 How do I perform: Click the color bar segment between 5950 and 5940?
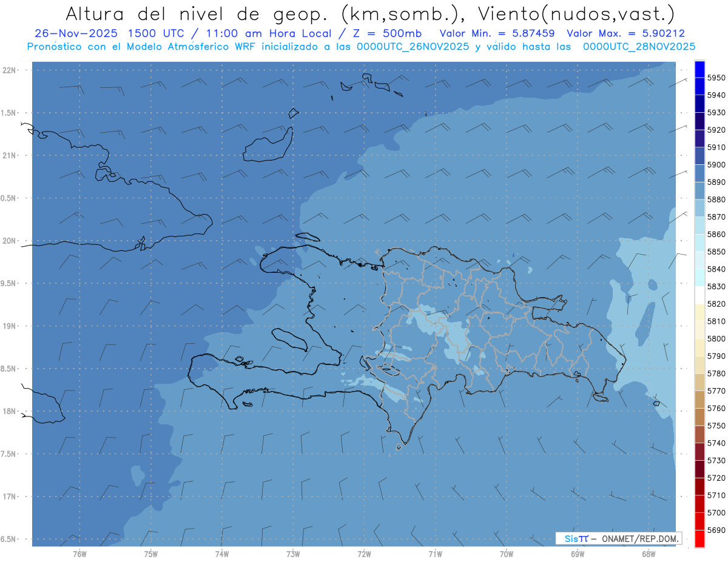(x=699, y=87)
